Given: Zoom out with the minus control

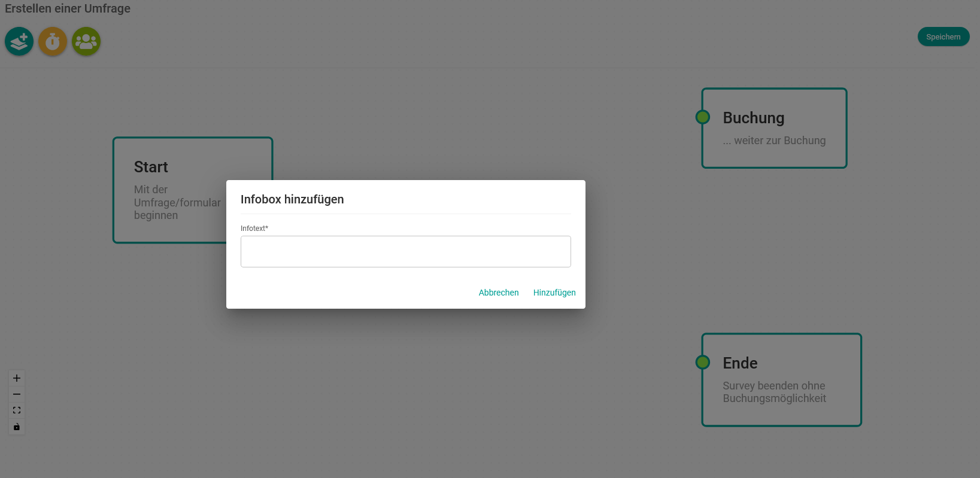Looking at the screenshot, I should coord(17,394).
